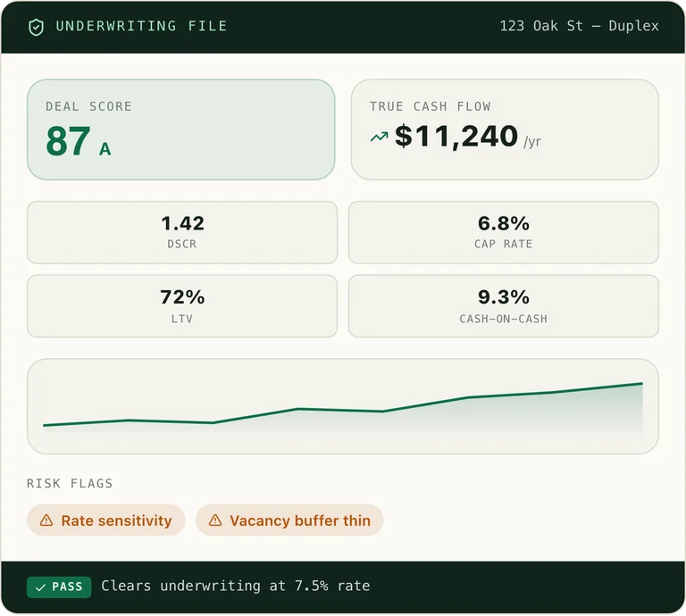
Task: Click the A grade letter
Action: (105, 149)
